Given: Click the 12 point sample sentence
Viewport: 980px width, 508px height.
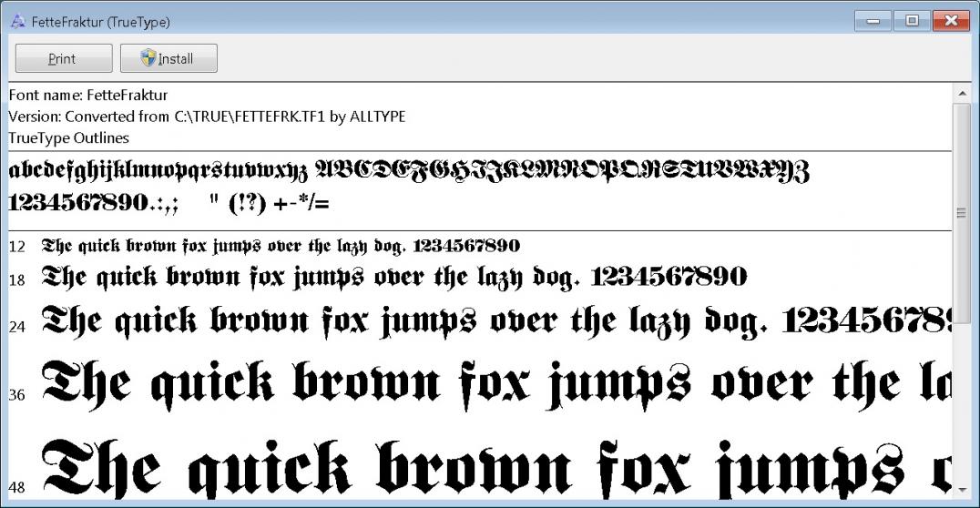Looking at the screenshot, I should pos(281,246).
